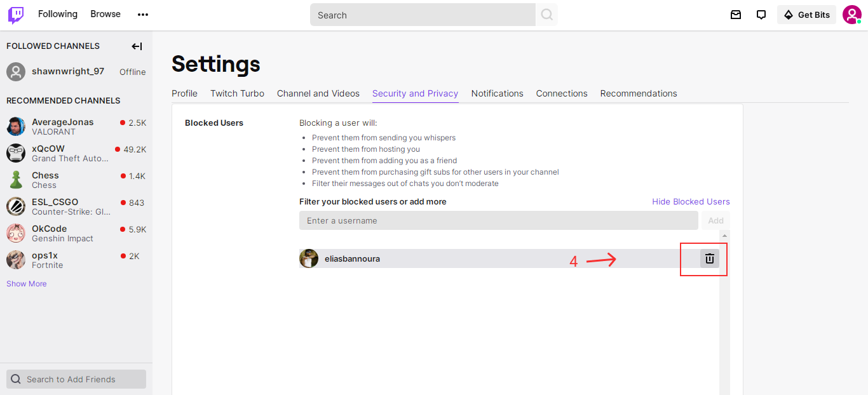Viewport: 868px width, 395px height.
Task: Collapse the followed channels sidebar
Action: tap(137, 46)
